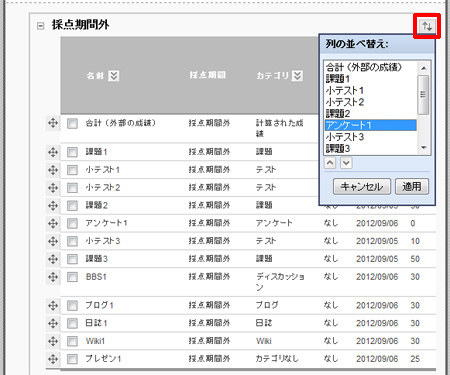Image resolution: width=450 pixels, height=375 pixels.
Task: Click the アンケート category cell
Action: pos(274,223)
